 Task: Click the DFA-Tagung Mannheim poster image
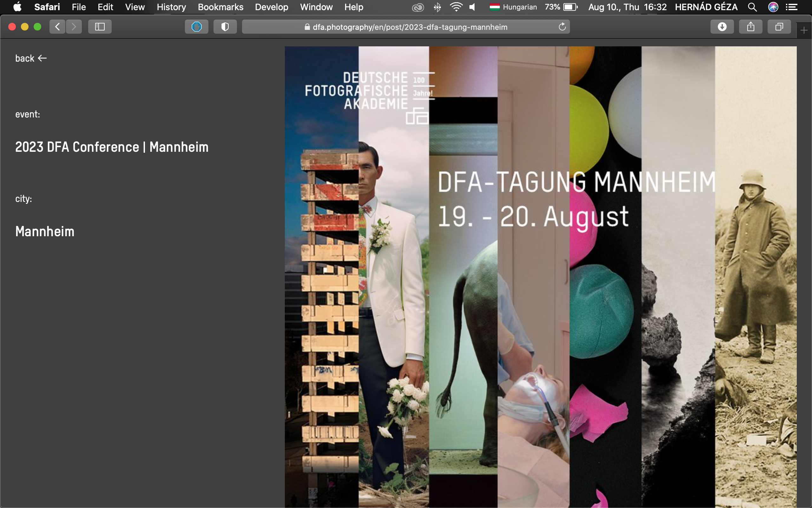(540, 277)
